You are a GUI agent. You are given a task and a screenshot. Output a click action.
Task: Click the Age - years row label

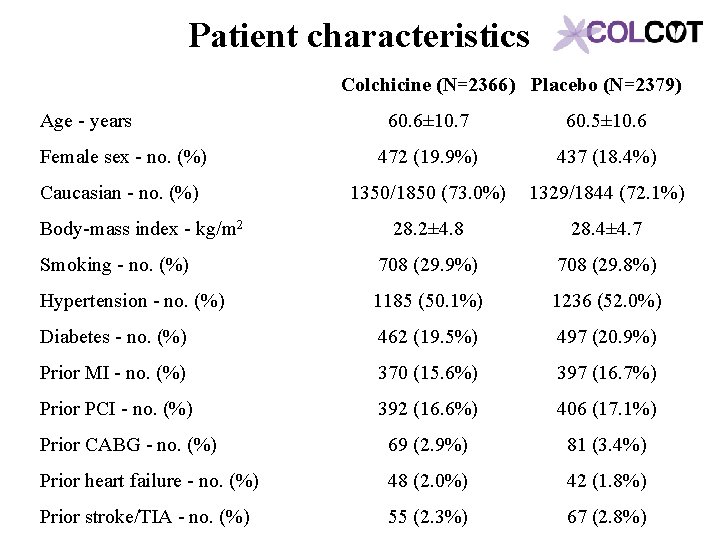(x=86, y=121)
